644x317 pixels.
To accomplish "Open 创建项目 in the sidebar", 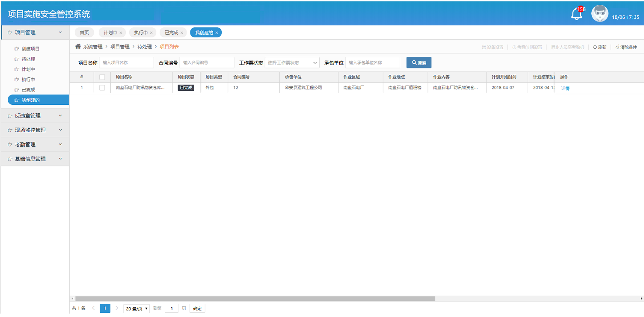I will click(30, 49).
